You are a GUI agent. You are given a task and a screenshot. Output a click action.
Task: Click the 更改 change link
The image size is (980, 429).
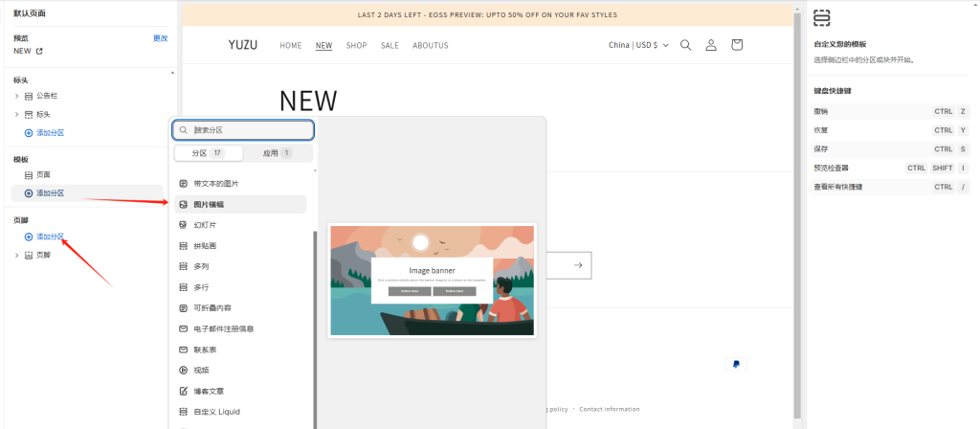[x=160, y=38]
